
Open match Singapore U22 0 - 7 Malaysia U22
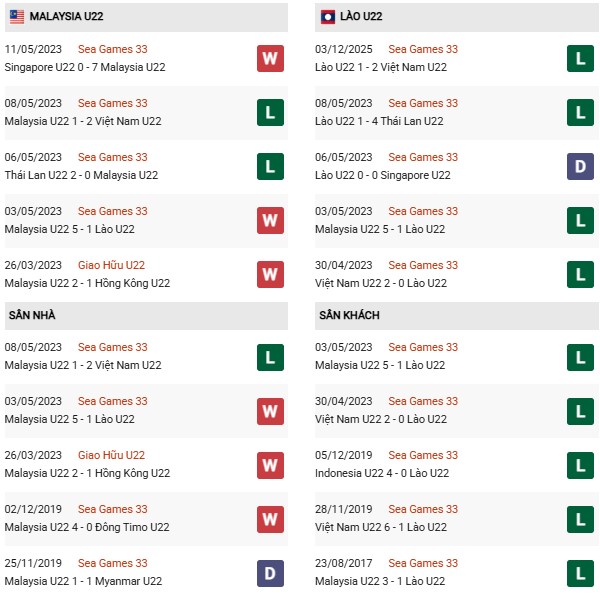[82, 67]
